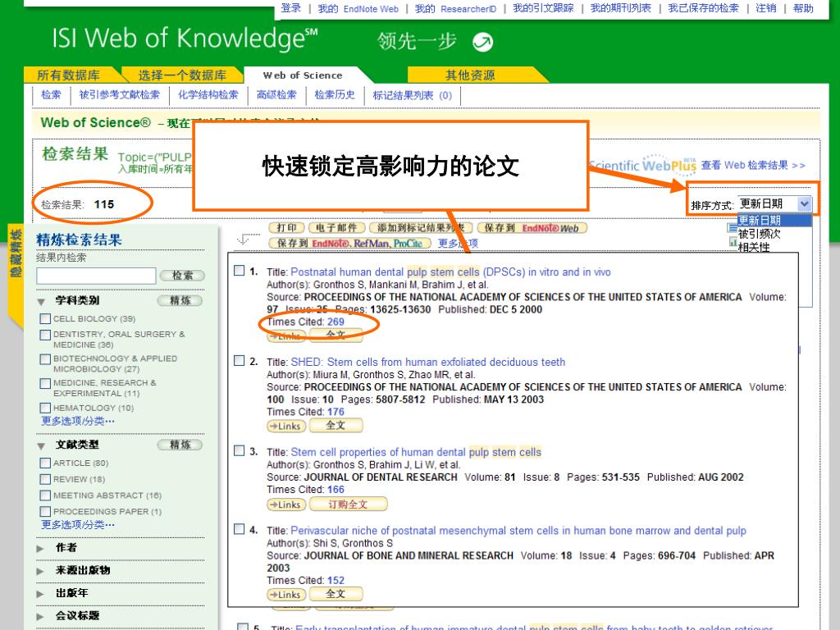
Task: Click 全文 button for result 4
Action: (x=336, y=594)
